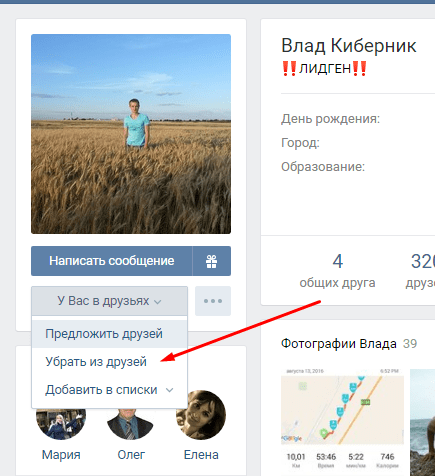Click the name Елена under the avatar

coord(201,455)
